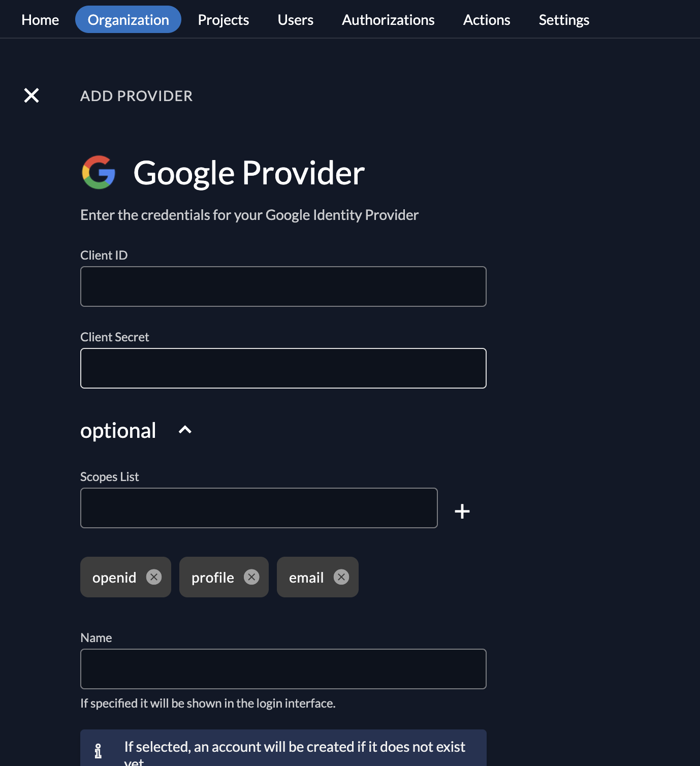Open the Users tab
Viewport: 700px width, 766px height.
[296, 20]
